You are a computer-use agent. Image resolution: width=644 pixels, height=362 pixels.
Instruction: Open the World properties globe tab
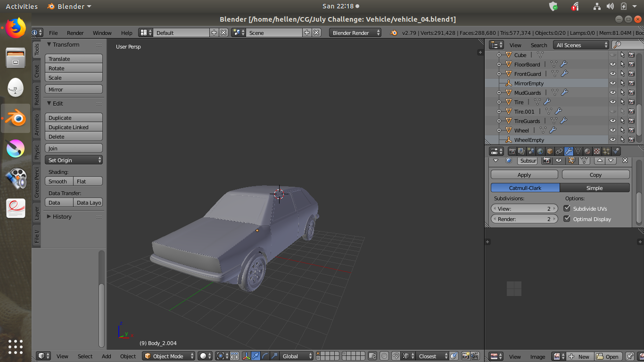coord(540,151)
